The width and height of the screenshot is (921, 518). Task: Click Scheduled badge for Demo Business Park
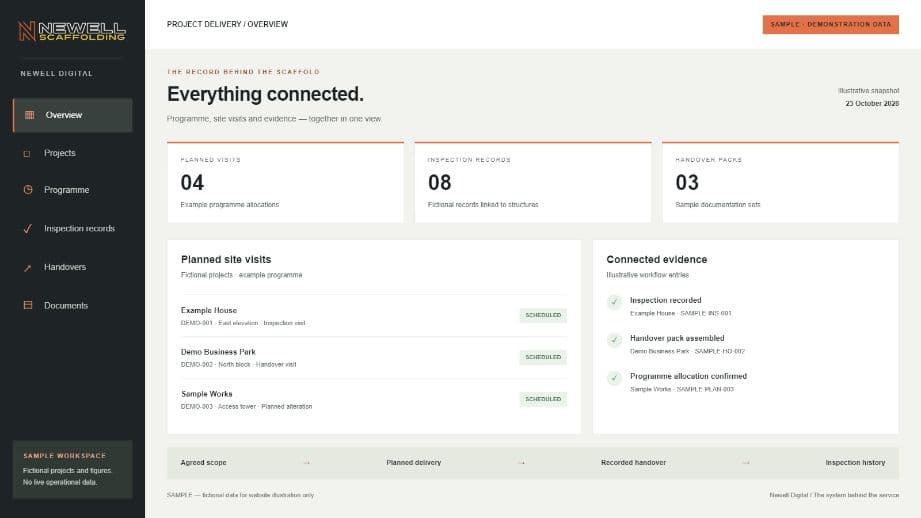tap(543, 357)
